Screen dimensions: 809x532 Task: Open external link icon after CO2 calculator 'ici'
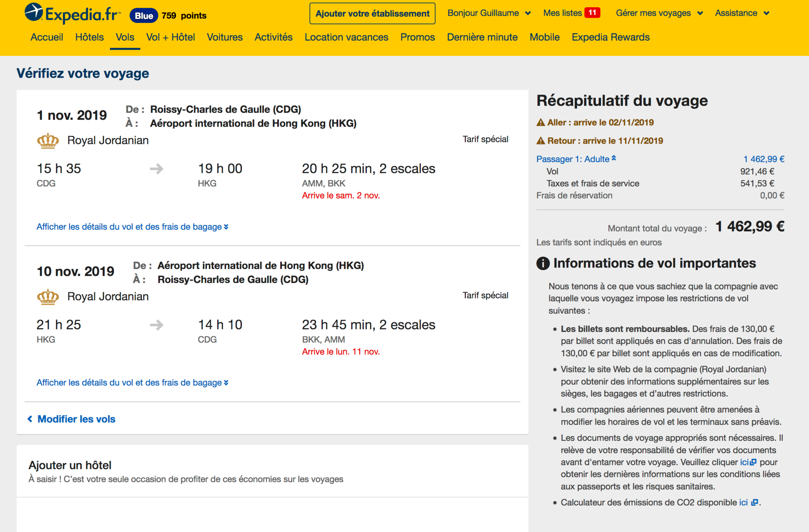754,502
